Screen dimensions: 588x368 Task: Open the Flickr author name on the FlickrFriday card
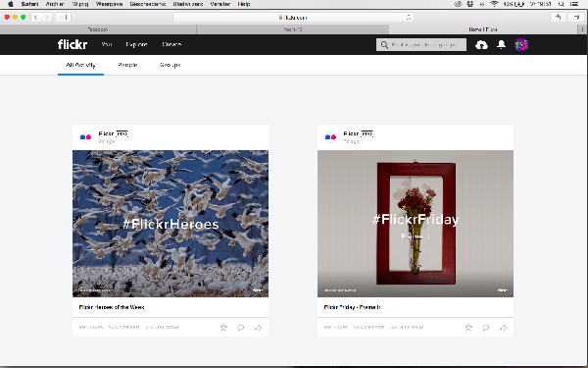[351, 133]
